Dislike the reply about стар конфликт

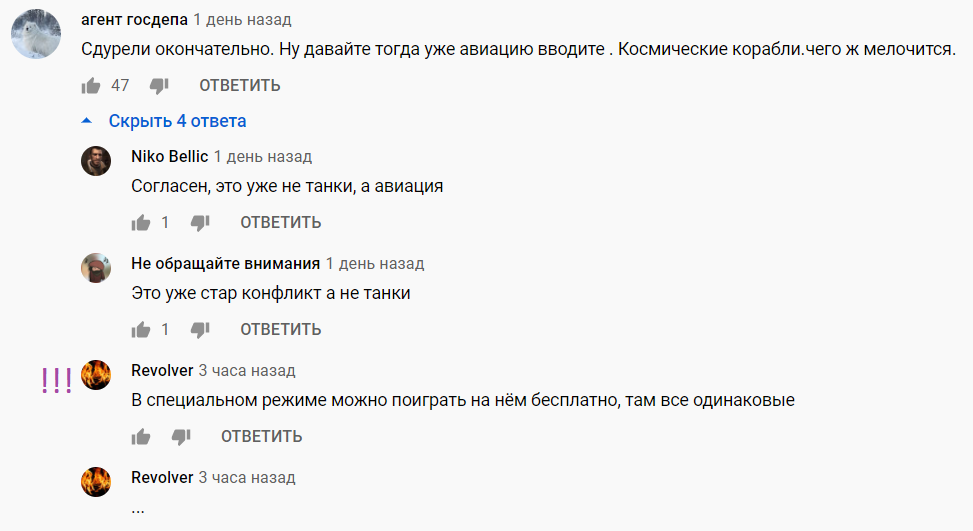tap(200, 329)
